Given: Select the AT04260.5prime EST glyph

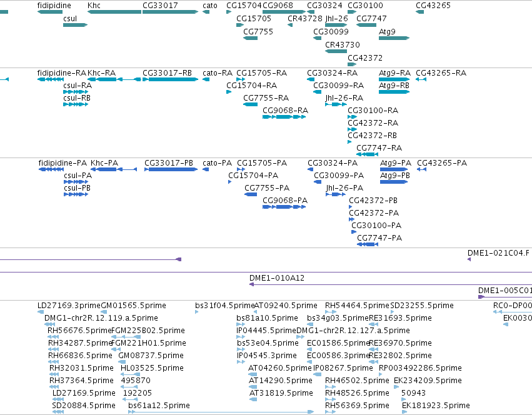Looking at the screenshot, I should (x=253, y=374).
